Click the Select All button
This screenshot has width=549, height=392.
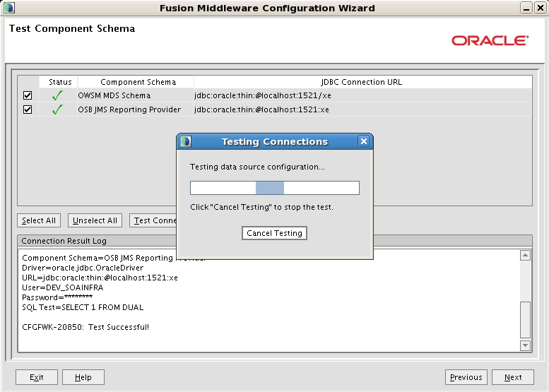[39, 220]
